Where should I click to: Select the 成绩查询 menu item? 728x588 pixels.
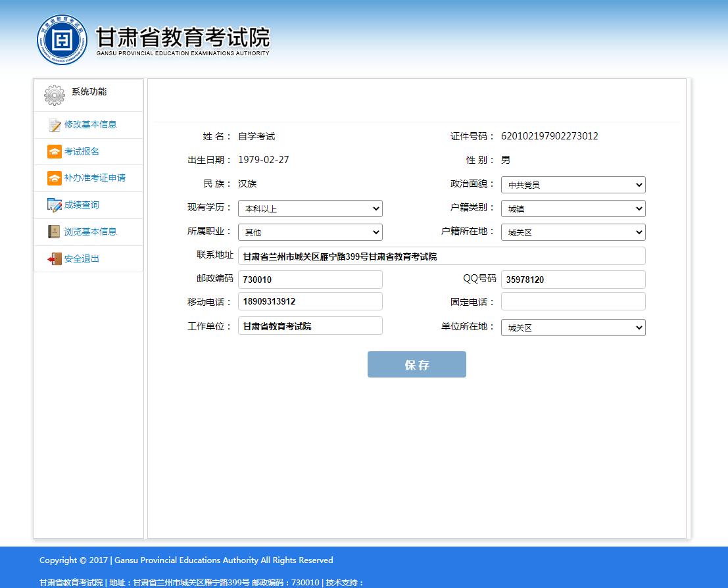pyautogui.click(x=82, y=205)
